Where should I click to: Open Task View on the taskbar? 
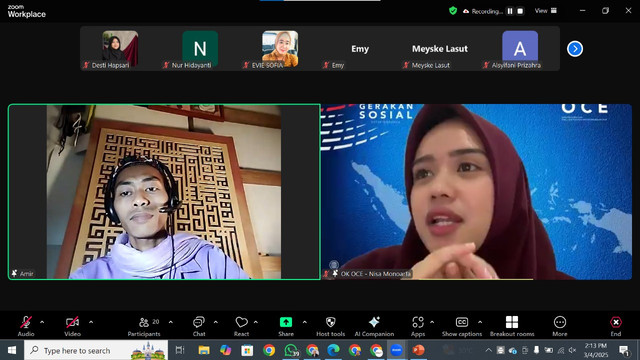(x=180, y=350)
